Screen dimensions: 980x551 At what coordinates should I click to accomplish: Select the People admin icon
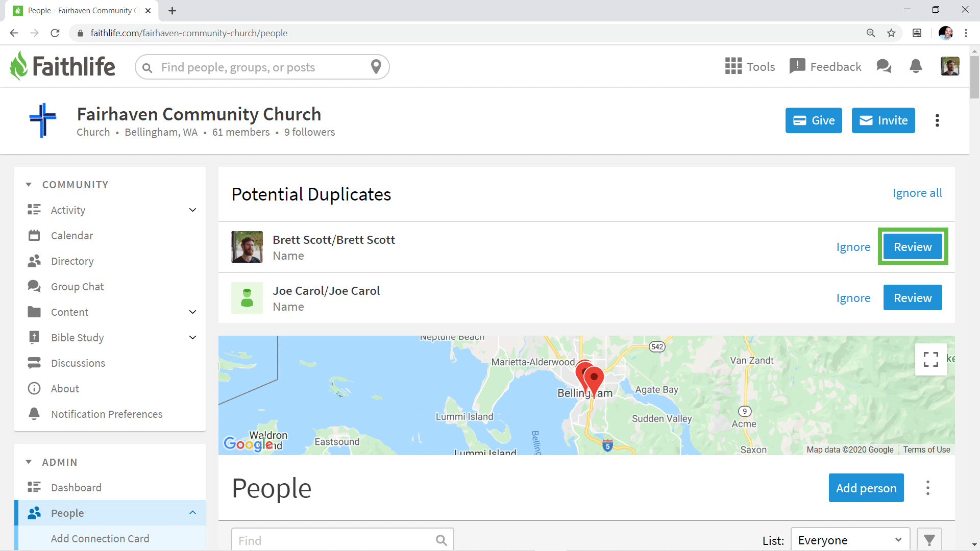point(34,513)
